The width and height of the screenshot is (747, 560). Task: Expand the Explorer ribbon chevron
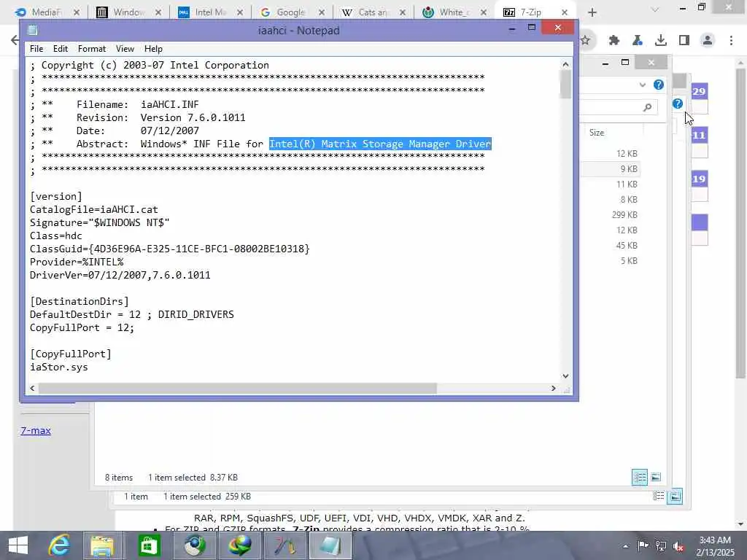pos(643,85)
